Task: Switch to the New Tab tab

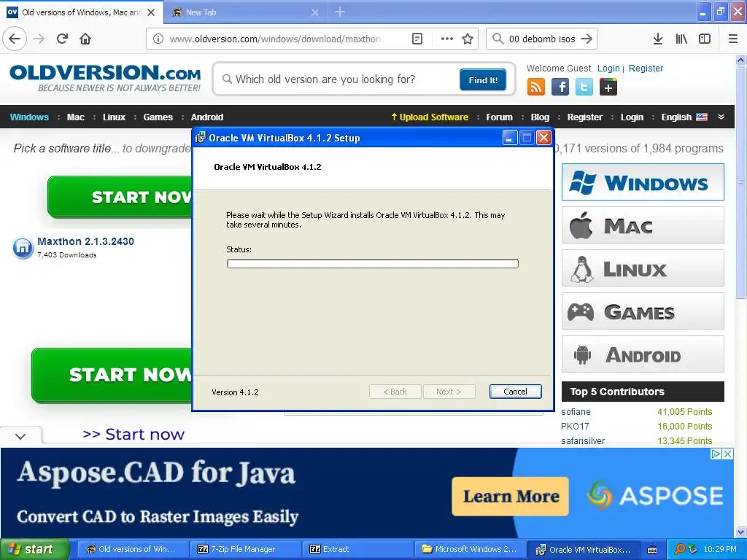Action: click(x=246, y=12)
